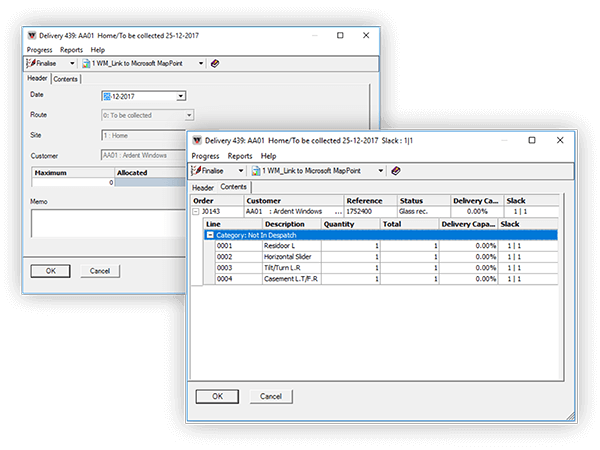Click the MapPoint link icon in back window
The height and width of the screenshot is (450, 600).
click(85, 63)
